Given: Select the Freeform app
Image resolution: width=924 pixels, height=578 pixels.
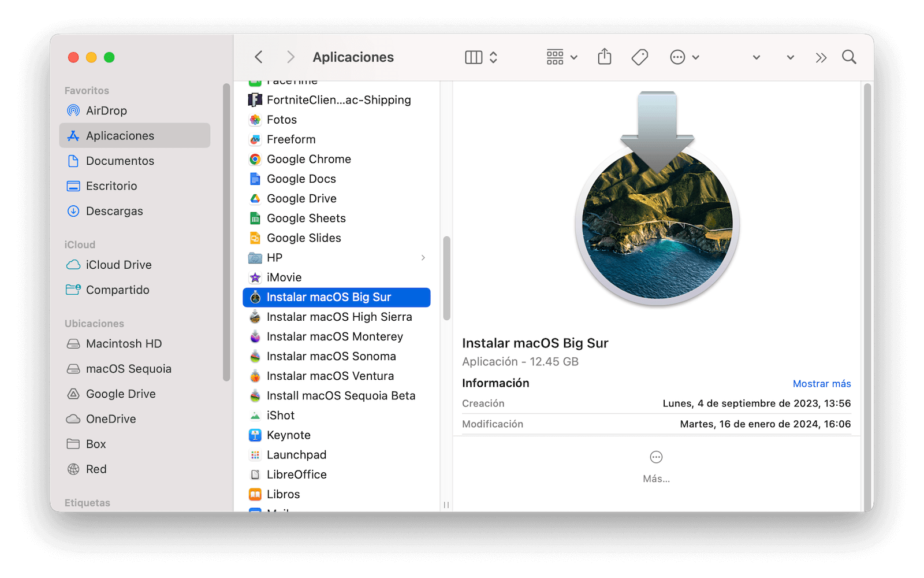Looking at the screenshot, I should [337, 139].
